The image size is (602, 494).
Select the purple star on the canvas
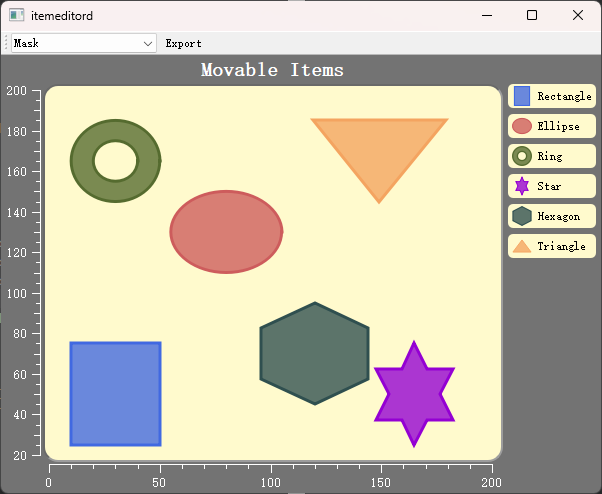414,394
